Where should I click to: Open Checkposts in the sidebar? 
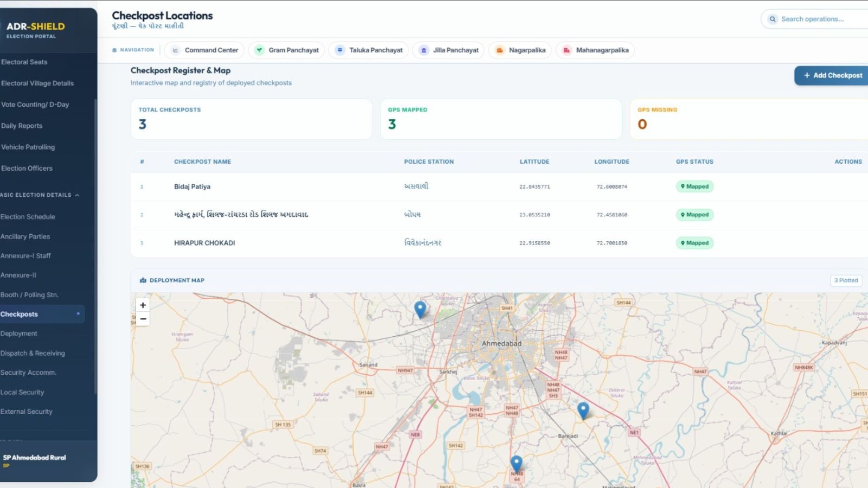pyautogui.click(x=20, y=314)
